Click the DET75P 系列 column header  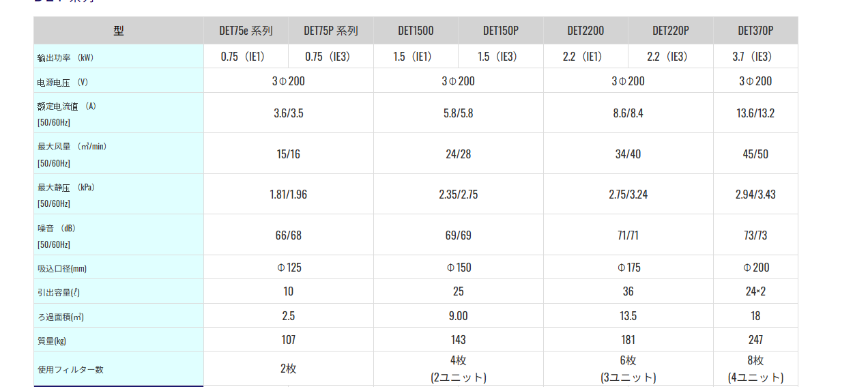(x=330, y=31)
